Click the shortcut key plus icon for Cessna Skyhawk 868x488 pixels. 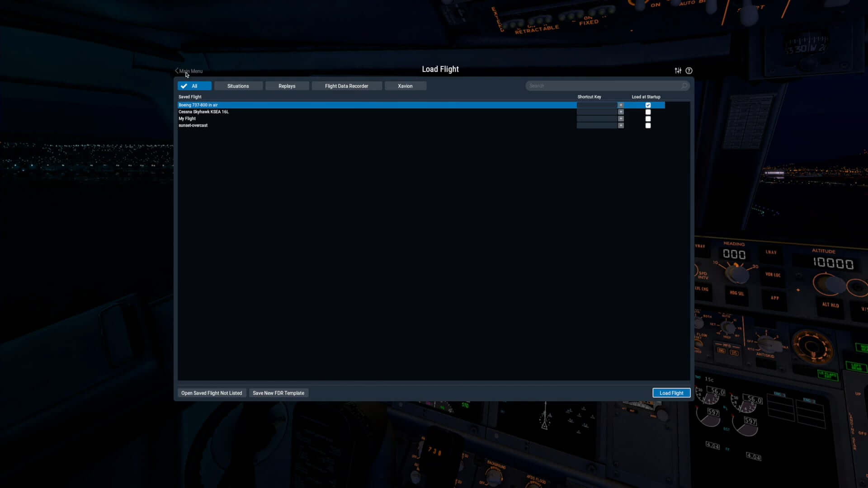(621, 112)
